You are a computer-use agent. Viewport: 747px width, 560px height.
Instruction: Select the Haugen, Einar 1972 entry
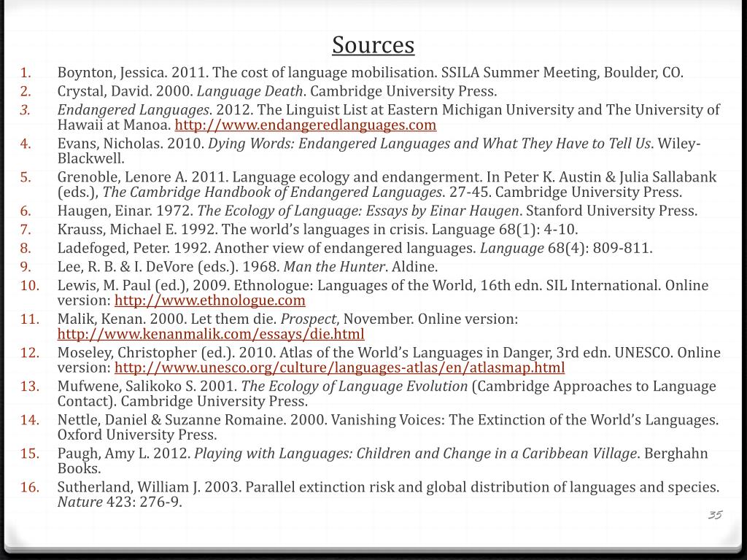pos(377,211)
